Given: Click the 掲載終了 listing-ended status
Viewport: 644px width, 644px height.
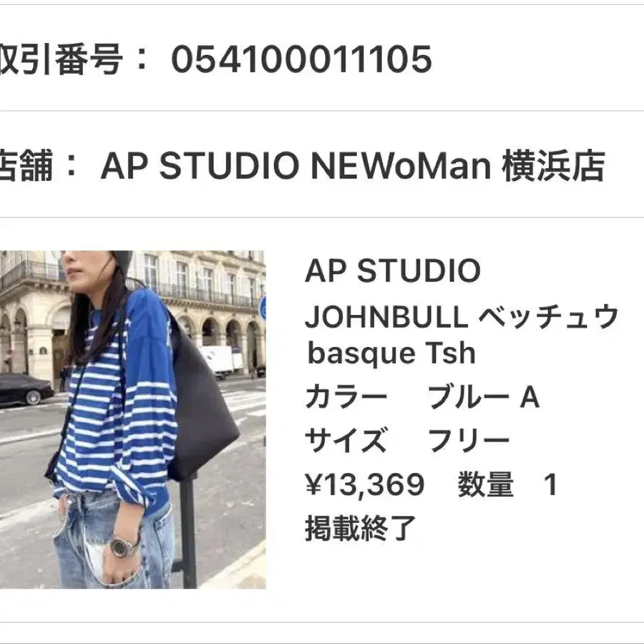Looking at the screenshot, I should coord(360,528).
